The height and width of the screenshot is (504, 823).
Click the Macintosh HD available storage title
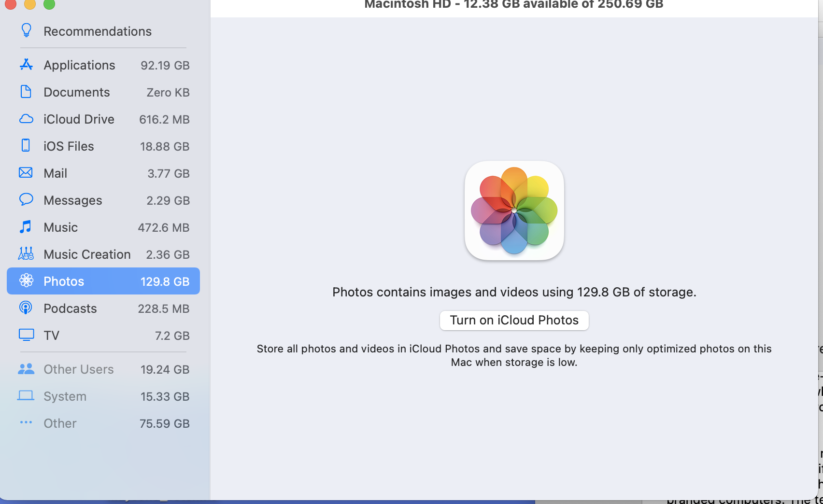tap(514, 4)
